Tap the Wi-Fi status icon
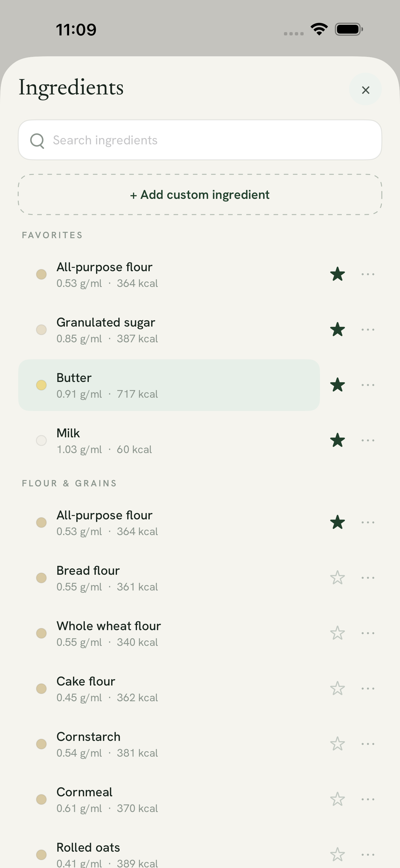Viewport: 400px width, 868px height. click(x=319, y=29)
